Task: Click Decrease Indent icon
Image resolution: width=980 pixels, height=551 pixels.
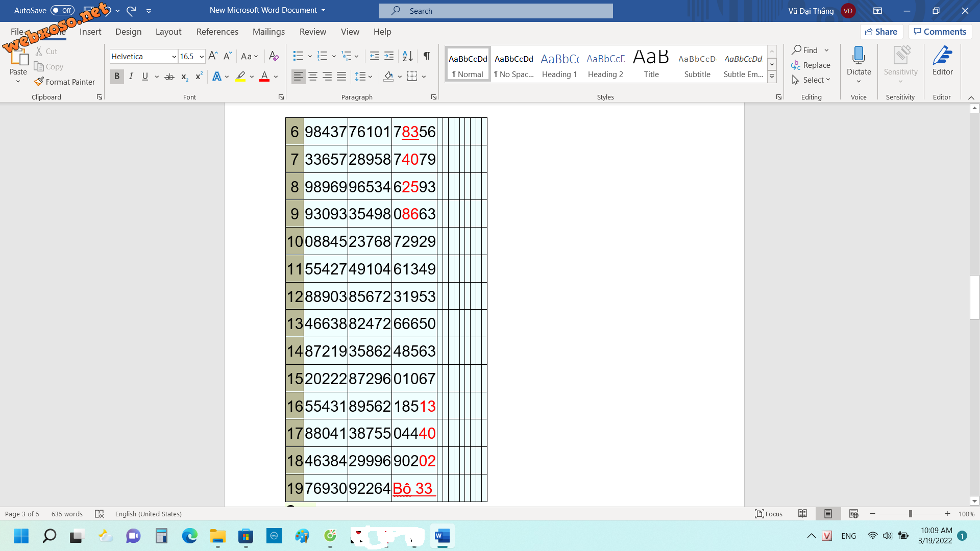Action: (x=375, y=56)
